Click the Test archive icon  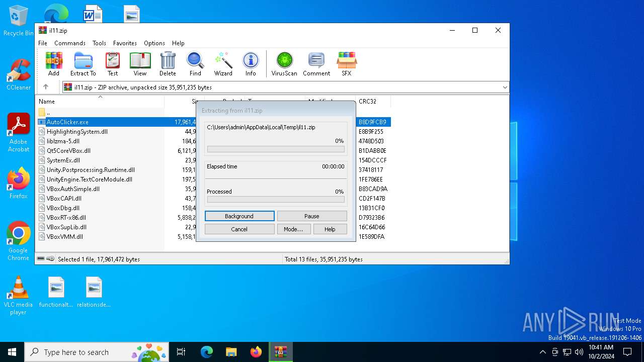point(113,64)
